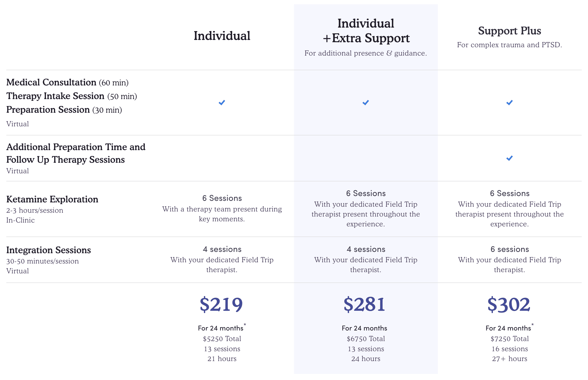Click the $6750 Total text
Image resolution: width=588 pixels, height=380 pixels.
[366, 339]
